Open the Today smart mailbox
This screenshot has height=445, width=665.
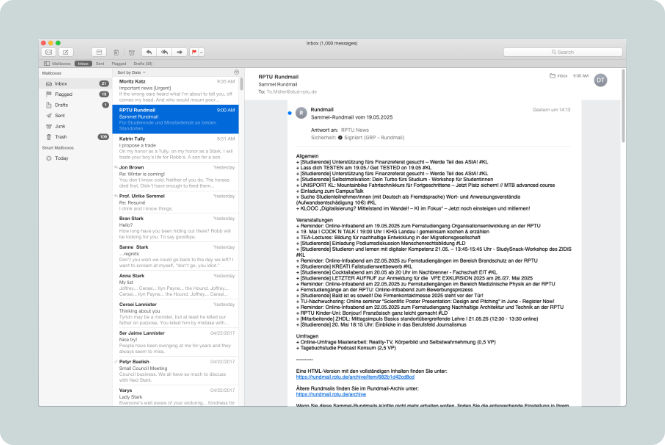point(62,158)
